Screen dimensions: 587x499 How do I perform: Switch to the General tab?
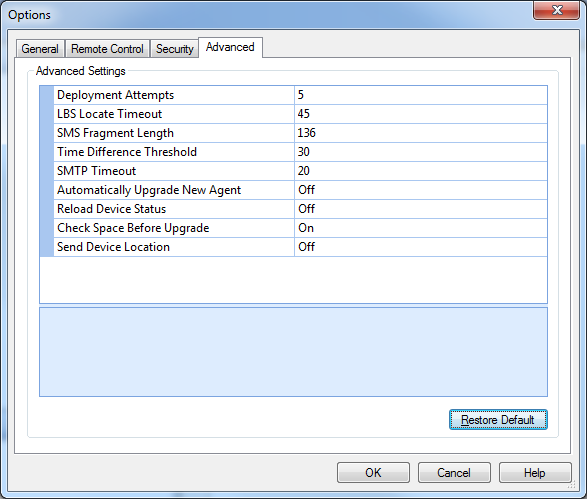click(x=40, y=49)
